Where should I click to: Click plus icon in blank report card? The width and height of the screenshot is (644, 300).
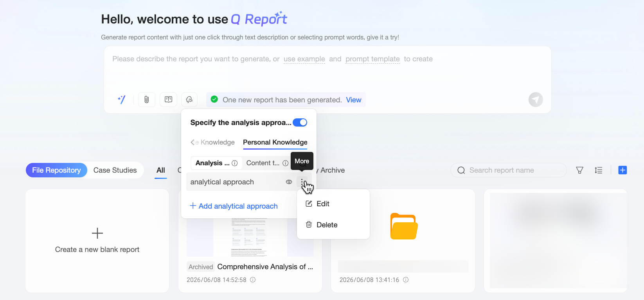point(97,233)
